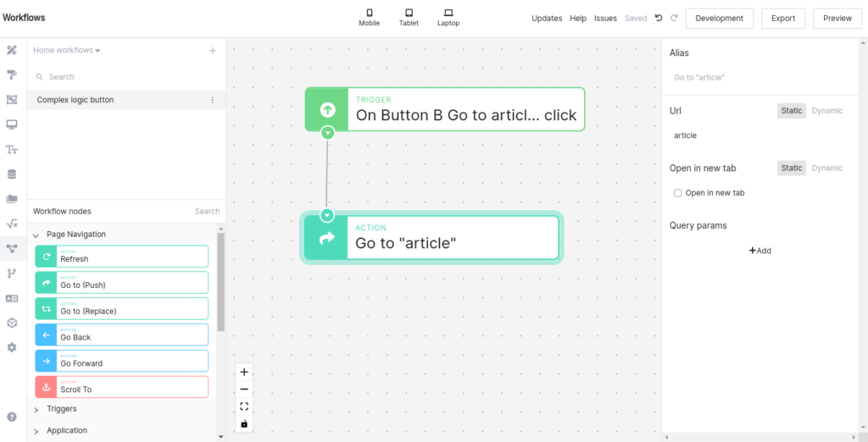Open the Issues menu item

pos(605,18)
